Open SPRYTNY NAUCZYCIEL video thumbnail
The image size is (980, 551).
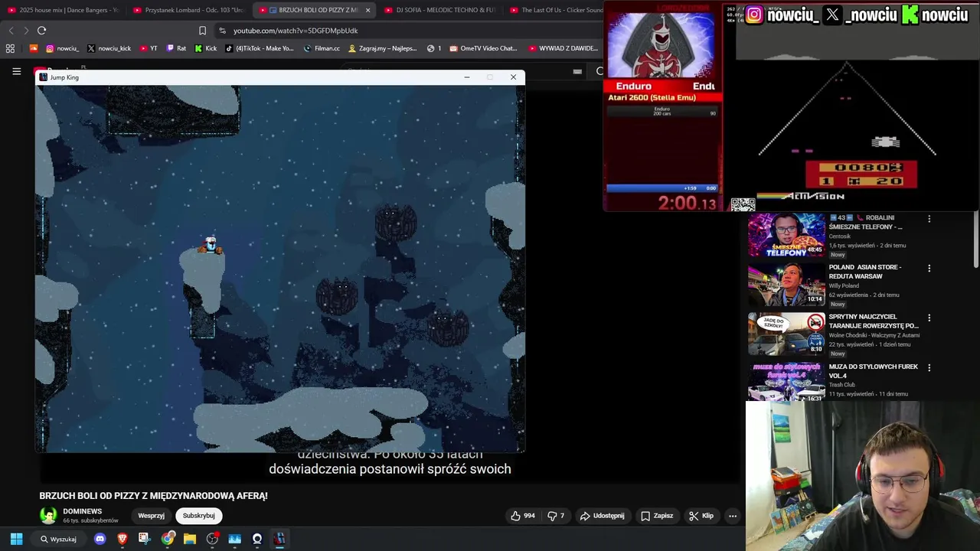point(786,334)
